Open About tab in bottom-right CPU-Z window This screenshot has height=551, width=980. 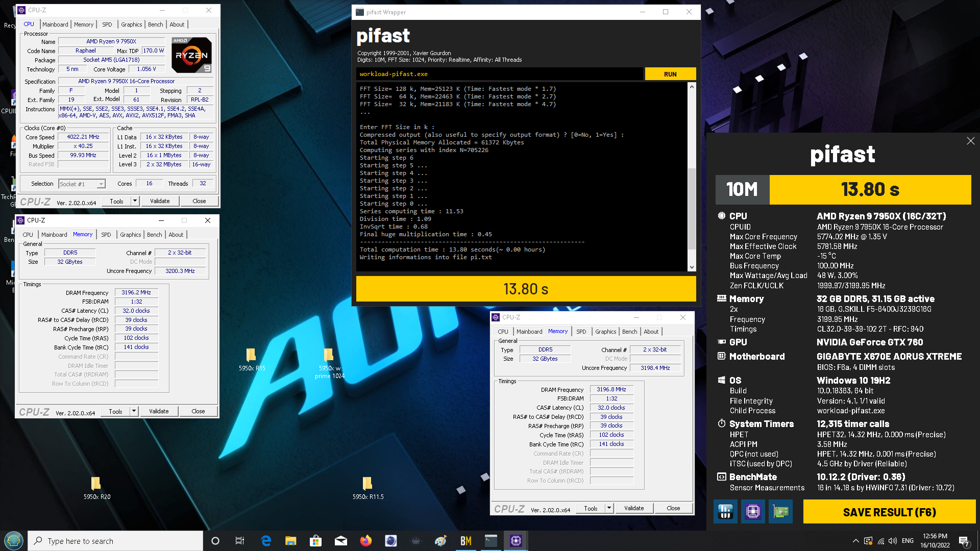pos(651,332)
